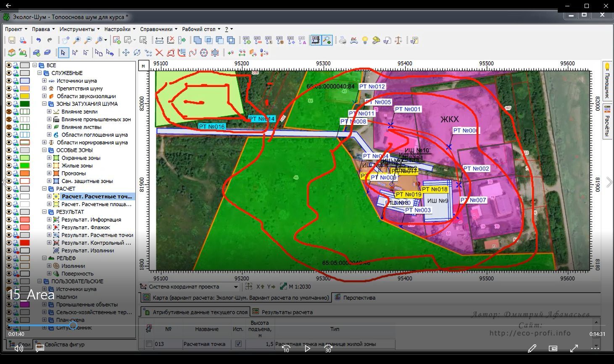Click the yellow light bulb icon
This screenshot has width=614, height=364.
pos(365,40)
